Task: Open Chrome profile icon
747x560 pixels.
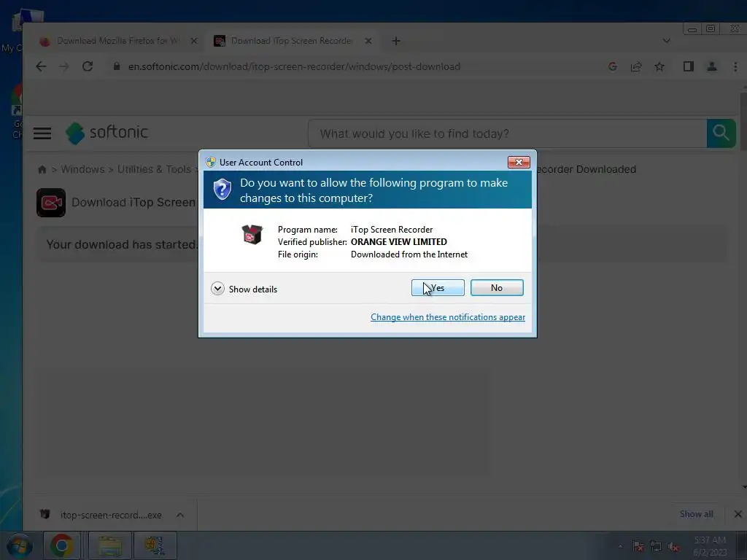Action: coord(712,66)
